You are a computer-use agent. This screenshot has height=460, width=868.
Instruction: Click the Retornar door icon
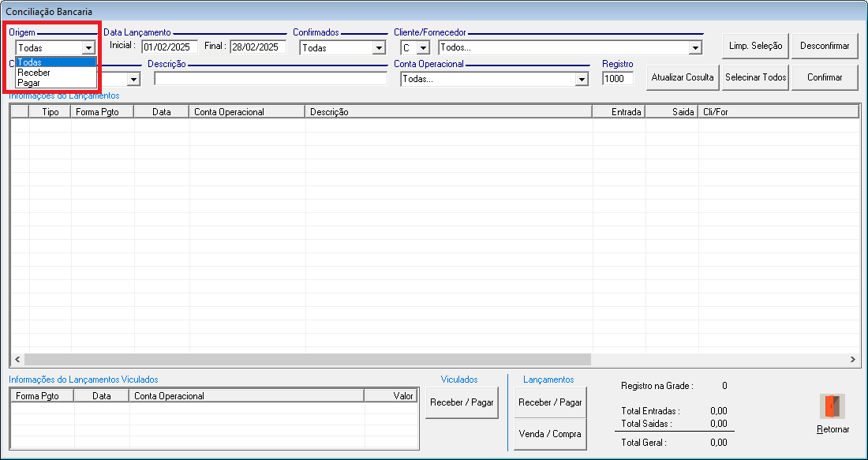click(x=832, y=406)
